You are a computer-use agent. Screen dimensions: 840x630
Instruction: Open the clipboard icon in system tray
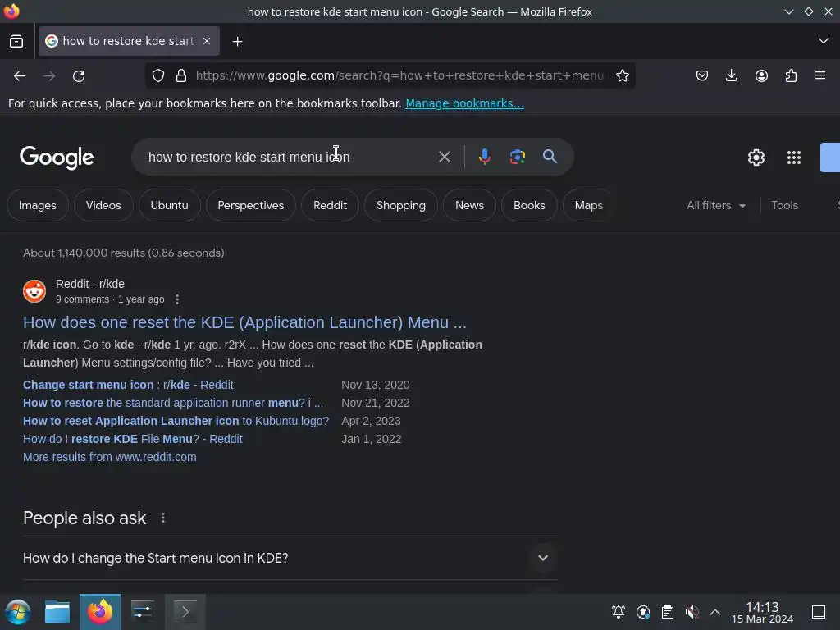tap(668, 612)
